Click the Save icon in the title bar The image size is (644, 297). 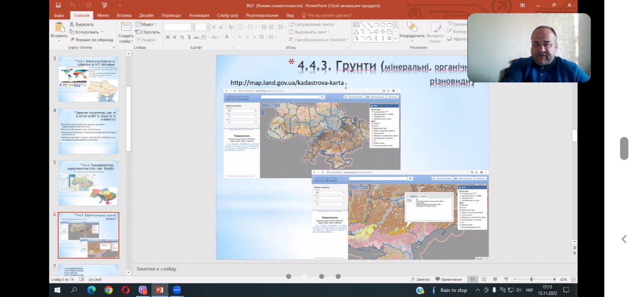58,6
